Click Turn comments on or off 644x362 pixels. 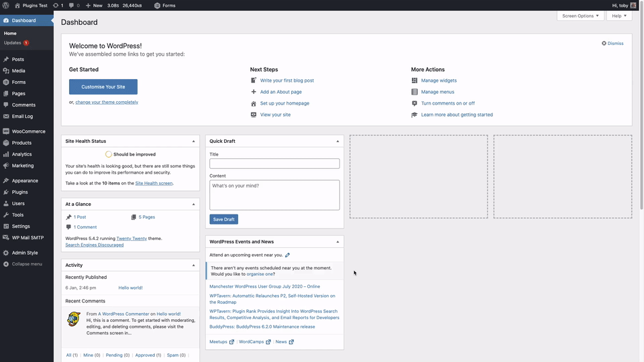tap(447, 103)
